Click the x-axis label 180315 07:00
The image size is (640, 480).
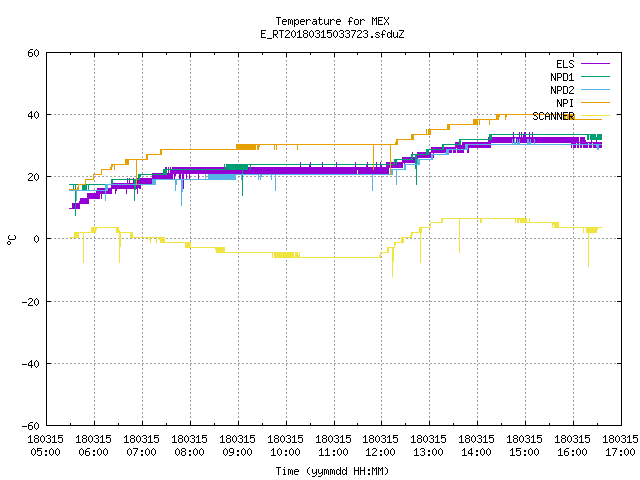[x=141, y=446]
